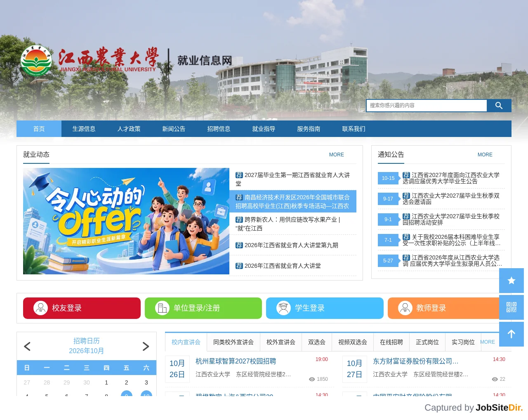528x420 pixels.
Task: Open the 首页 navigation item
Action: coord(39,129)
